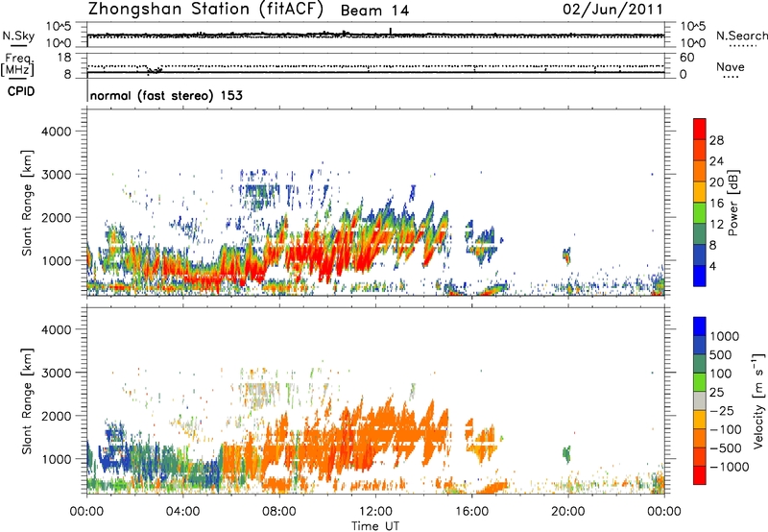Pick Velocity swatch between -100 and -500
The width and height of the screenshot is (768, 532).
click(700, 439)
